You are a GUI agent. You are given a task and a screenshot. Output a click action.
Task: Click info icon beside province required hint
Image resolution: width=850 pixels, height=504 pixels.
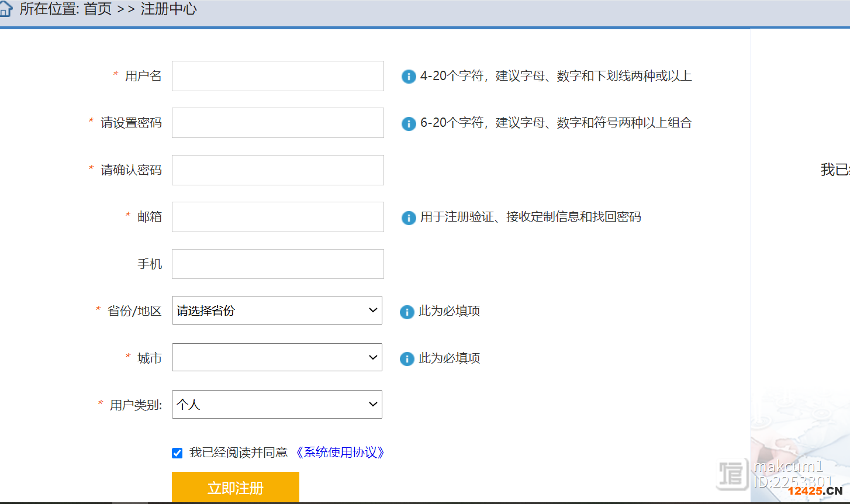[x=407, y=312]
